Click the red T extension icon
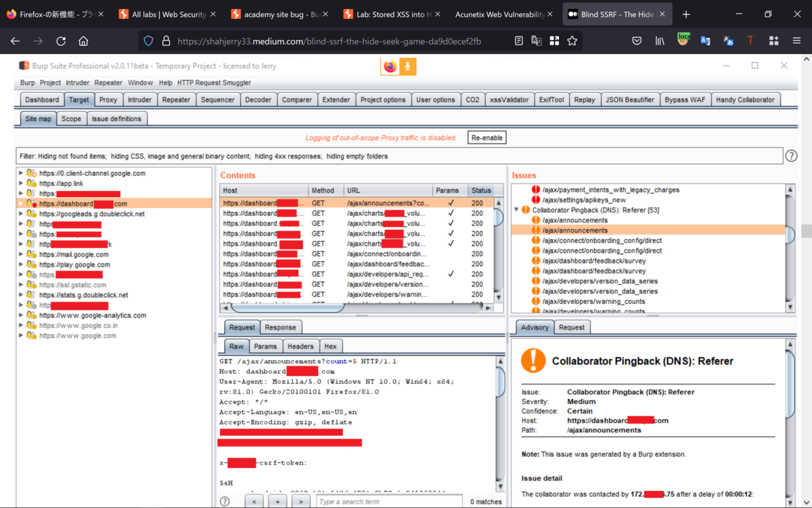Viewport: 812px width, 508px height. (x=750, y=41)
